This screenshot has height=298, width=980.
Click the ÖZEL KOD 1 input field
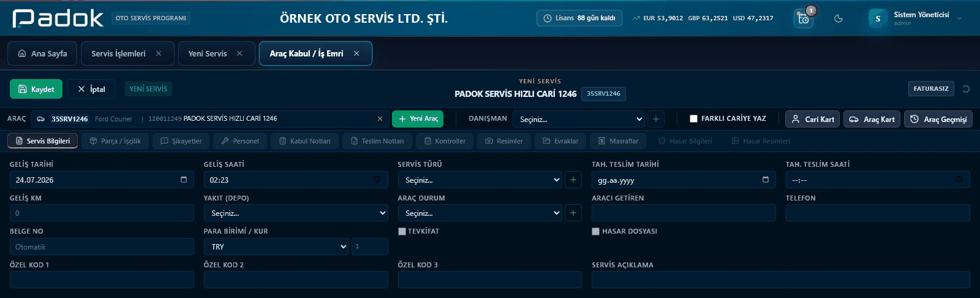[102, 280]
